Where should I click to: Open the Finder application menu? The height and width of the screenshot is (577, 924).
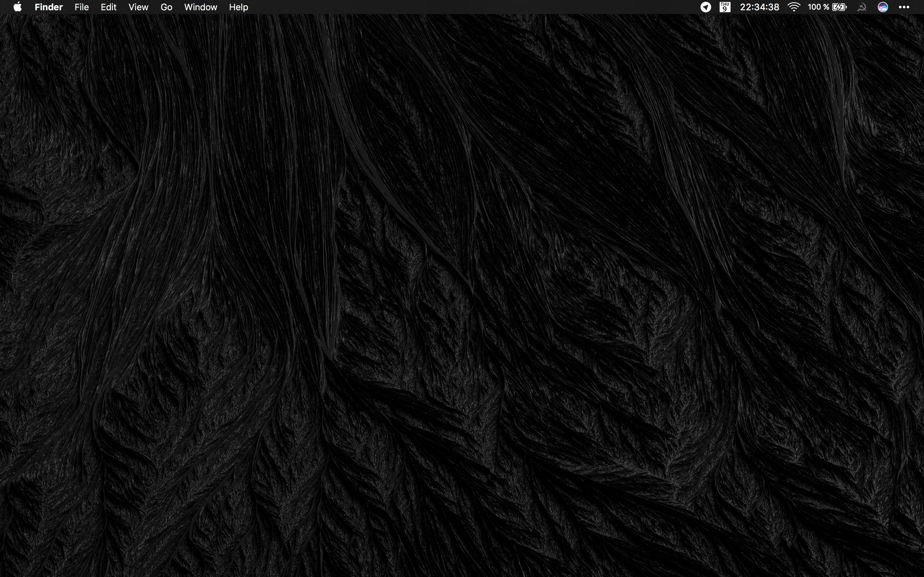pos(48,7)
